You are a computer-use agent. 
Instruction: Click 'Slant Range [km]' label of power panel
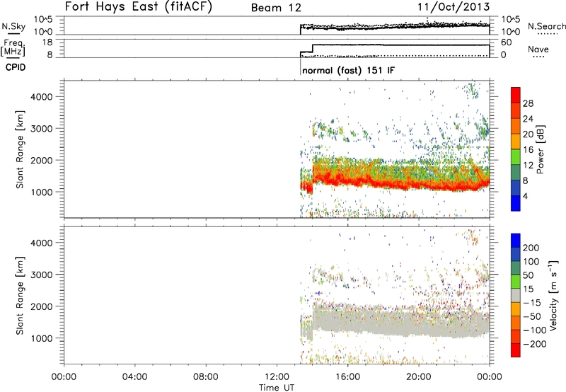click(20, 149)
